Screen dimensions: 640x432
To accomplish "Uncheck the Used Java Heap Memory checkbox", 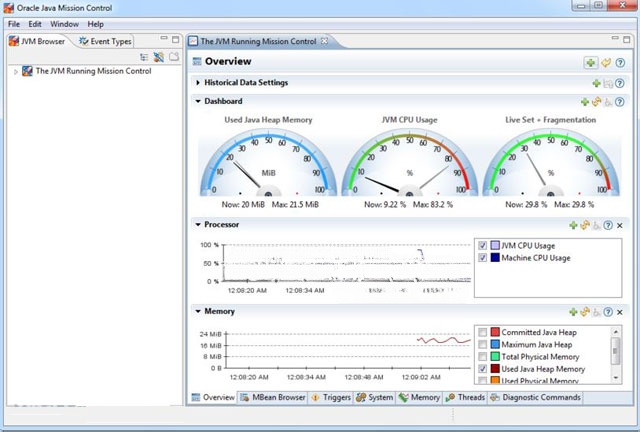I will point(482,369).
